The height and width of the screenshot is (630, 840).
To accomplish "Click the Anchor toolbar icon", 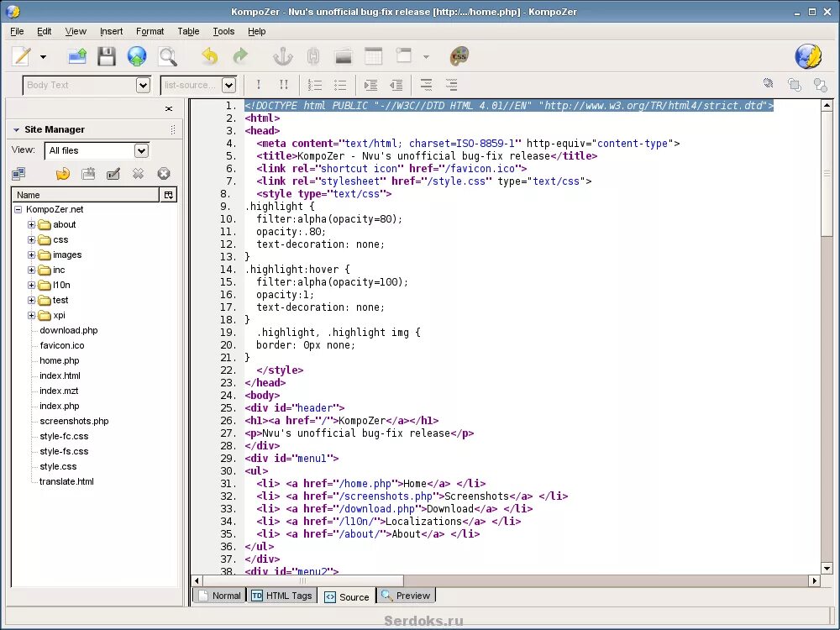I will 283,56.
